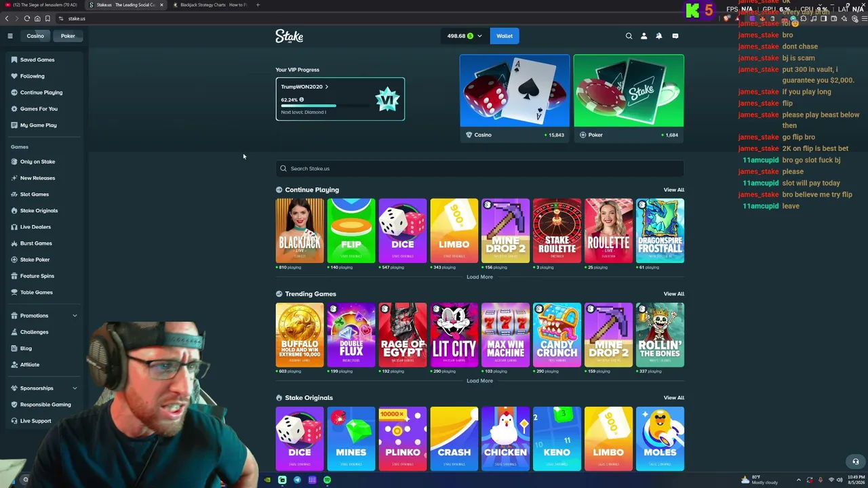The height and width of the screenshot is (488, 868).
Task: View all Continue Playing games
Action: point(673,190)
